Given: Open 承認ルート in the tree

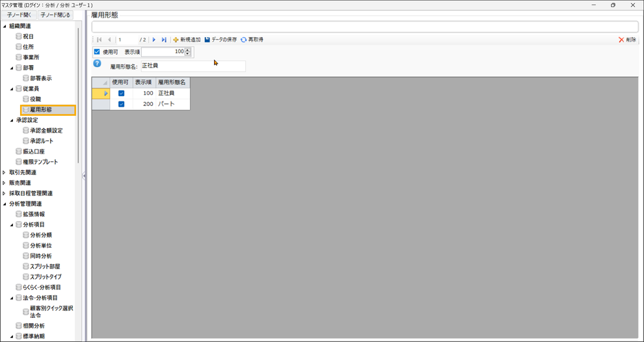Looking at the screenshot, I should click(x=42, y=141).
